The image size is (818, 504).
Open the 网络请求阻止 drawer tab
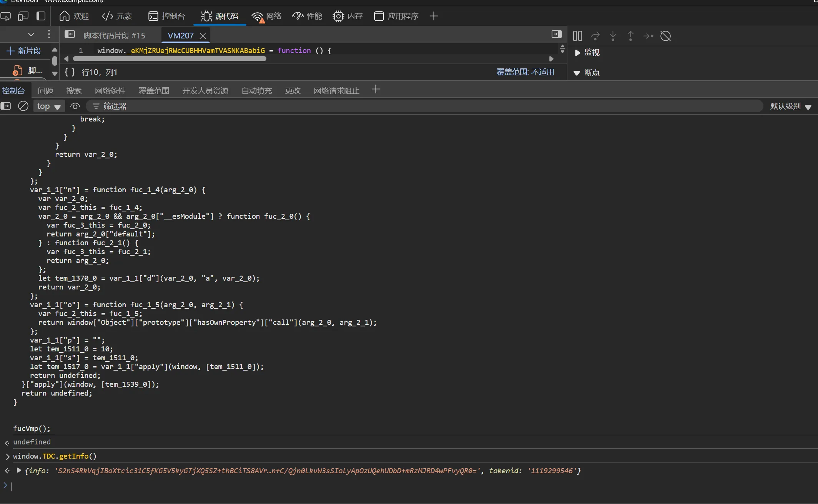pos(336,91)
